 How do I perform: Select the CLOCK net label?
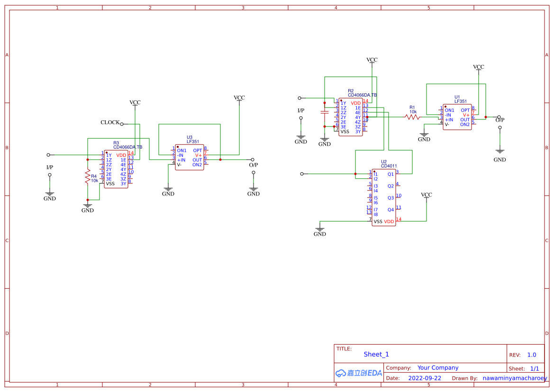109,122
